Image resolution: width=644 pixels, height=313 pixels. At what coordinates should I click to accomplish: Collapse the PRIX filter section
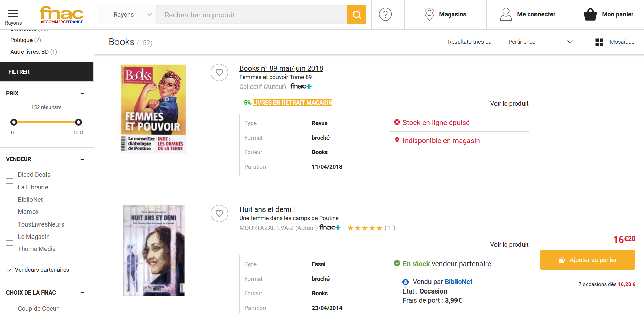pos(82,93)
